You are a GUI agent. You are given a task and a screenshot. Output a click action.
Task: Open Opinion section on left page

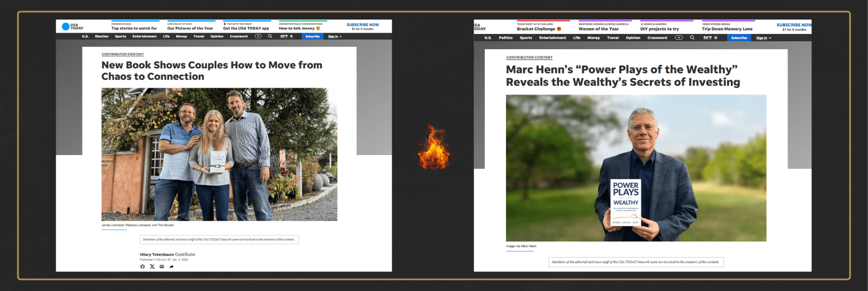click(217, 37)
